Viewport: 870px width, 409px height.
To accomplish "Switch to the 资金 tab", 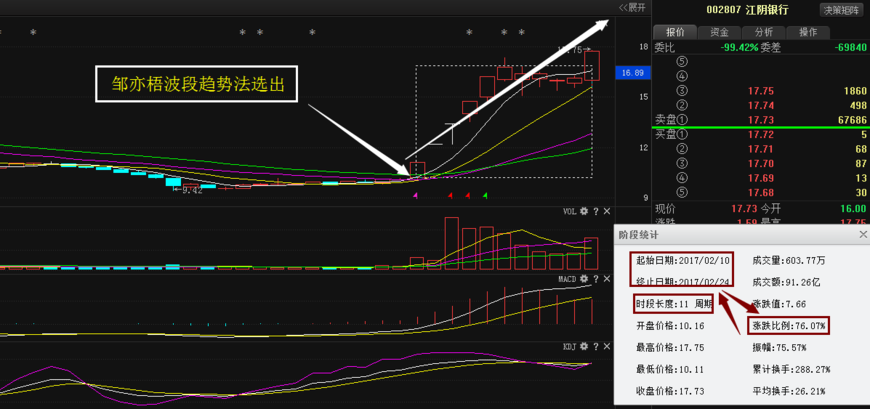I will coord(719,32).
